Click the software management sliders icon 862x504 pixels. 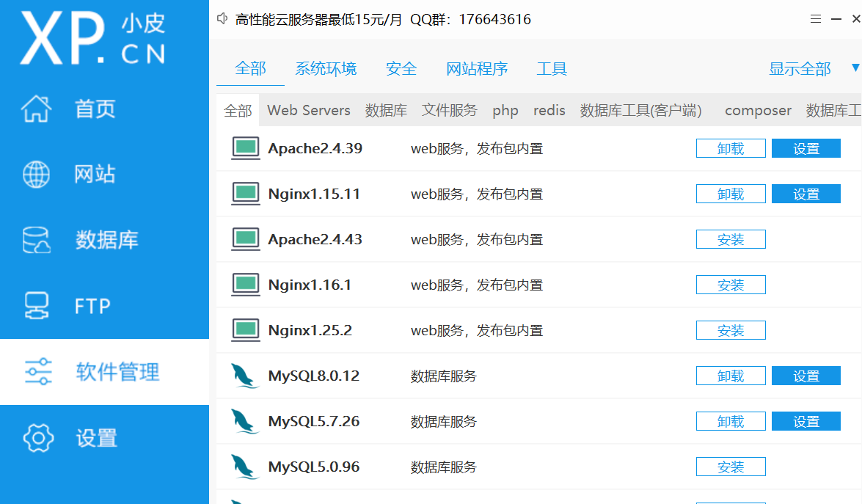tap(38, 371)
